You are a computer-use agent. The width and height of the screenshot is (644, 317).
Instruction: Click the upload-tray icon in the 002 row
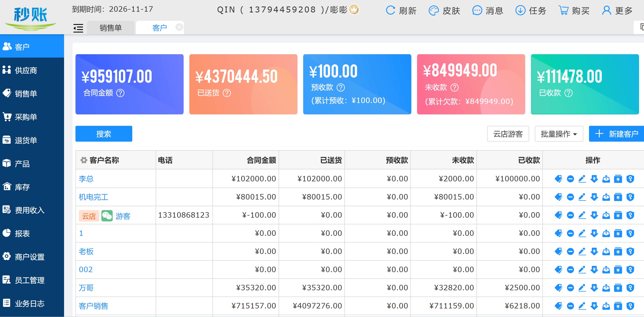coord(606,270)
